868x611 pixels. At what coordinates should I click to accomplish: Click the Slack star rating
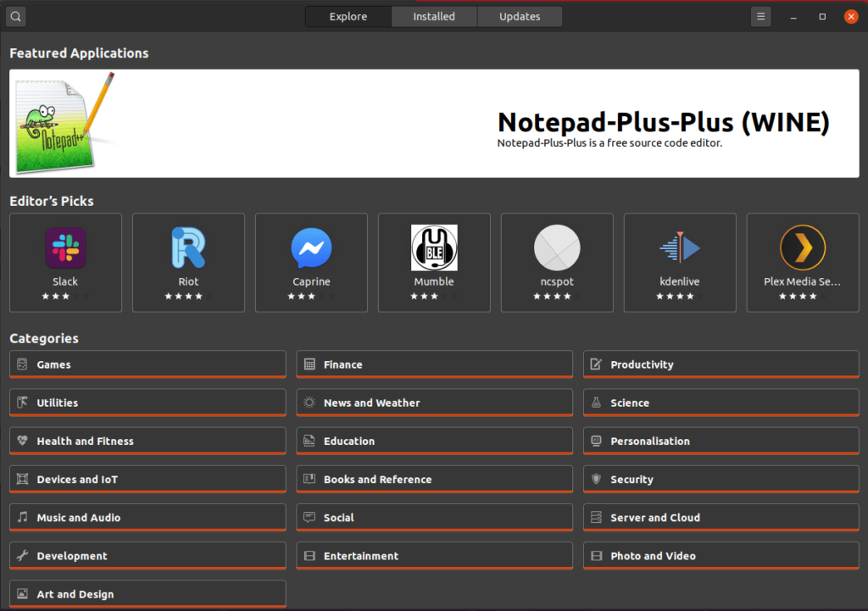[65, 296]
